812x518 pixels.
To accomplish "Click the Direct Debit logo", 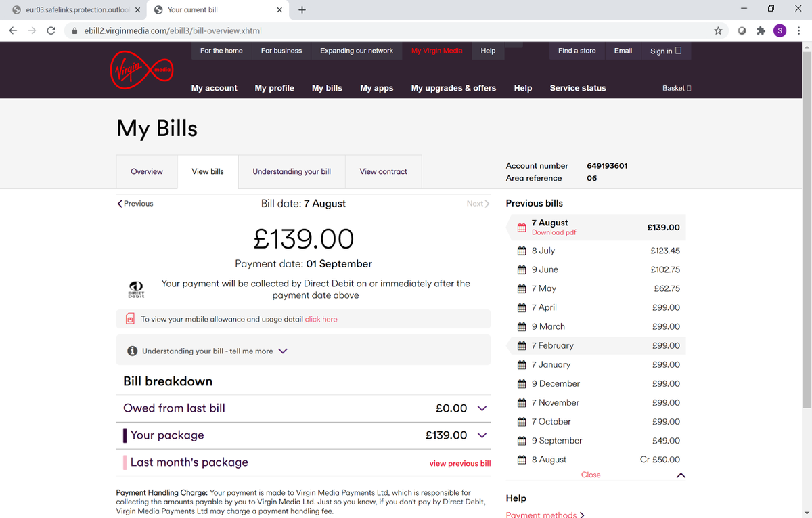I will pyautogui.click(x=136, y=290).
